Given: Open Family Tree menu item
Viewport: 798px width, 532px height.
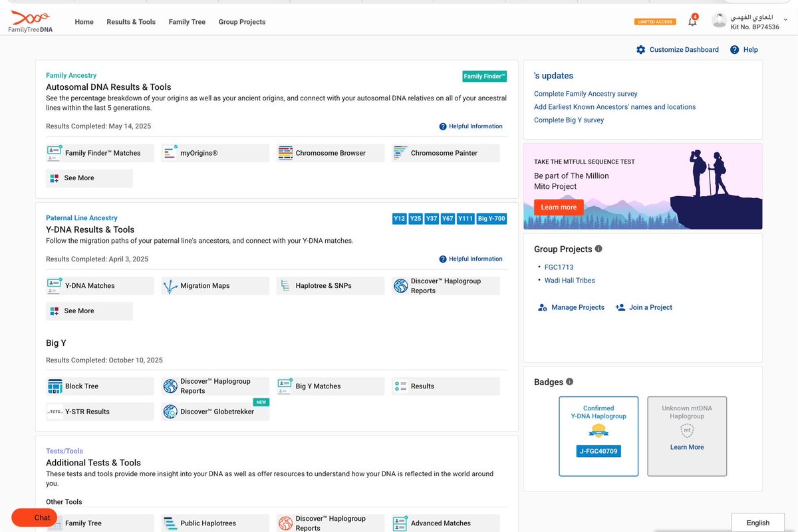Looking at the screenshot, I should coord(187,22).
